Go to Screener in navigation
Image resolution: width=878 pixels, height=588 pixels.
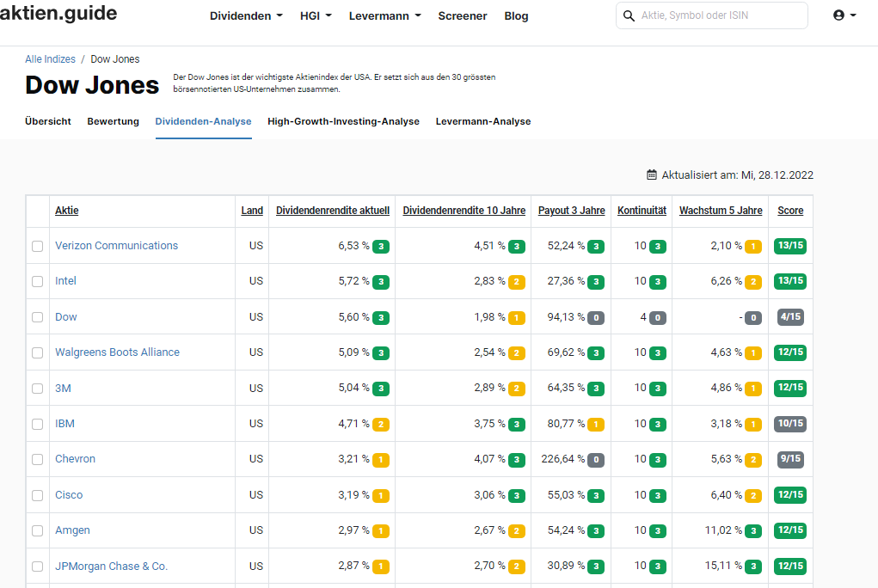[x=463, y=15]
